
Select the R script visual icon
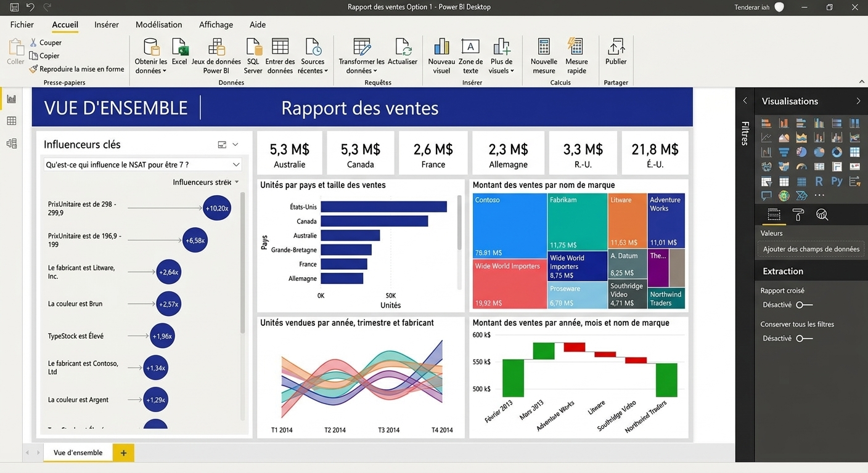click(x=819, y=181)
